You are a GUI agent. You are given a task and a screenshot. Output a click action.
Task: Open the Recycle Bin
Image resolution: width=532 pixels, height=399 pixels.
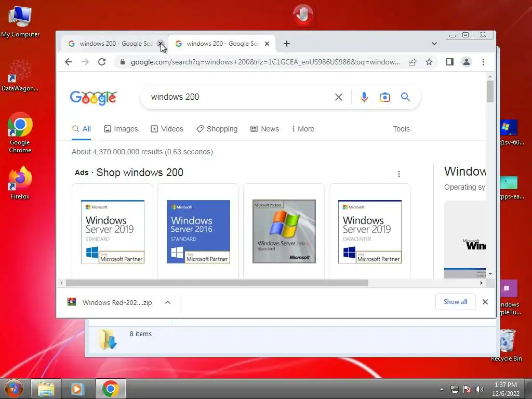507,345
